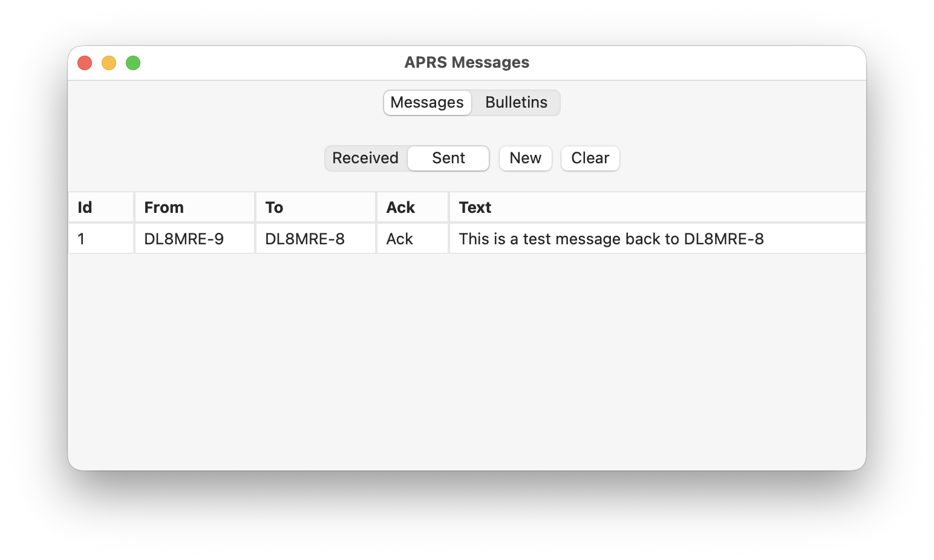Screen dimensions: 934x560
Task: Maximize window with the green button
Action: pos(133,63)
